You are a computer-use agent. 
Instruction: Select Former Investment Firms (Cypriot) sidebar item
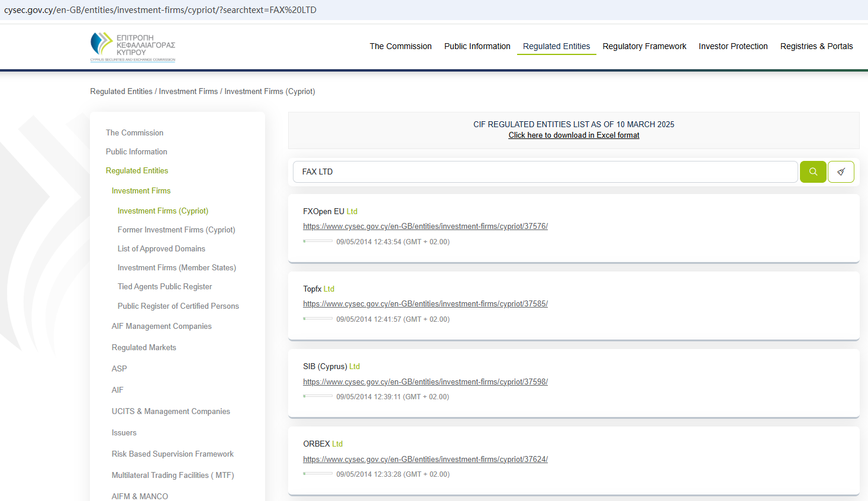coord(176,230)
